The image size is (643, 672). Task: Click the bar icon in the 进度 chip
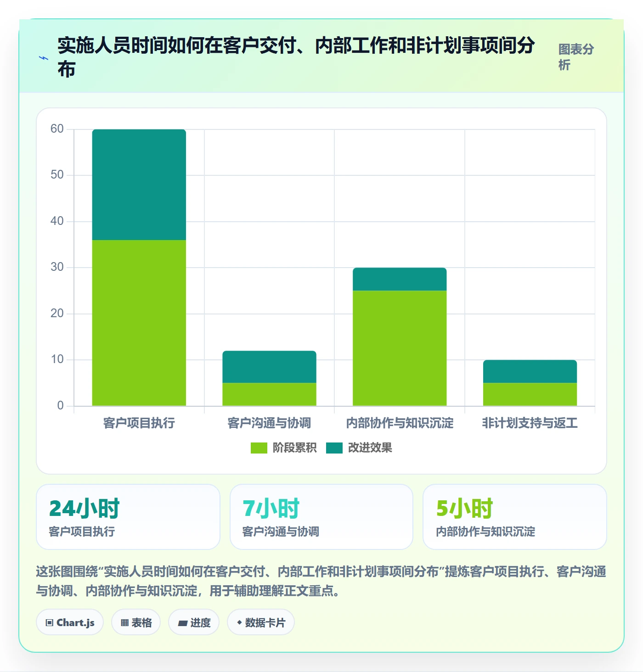click(182, 623)
